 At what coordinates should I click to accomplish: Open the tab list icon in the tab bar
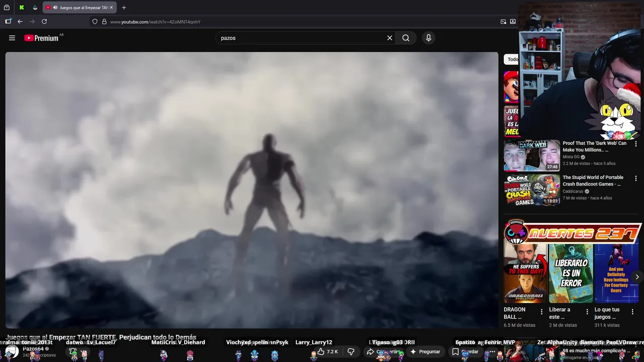coord(7,8)
